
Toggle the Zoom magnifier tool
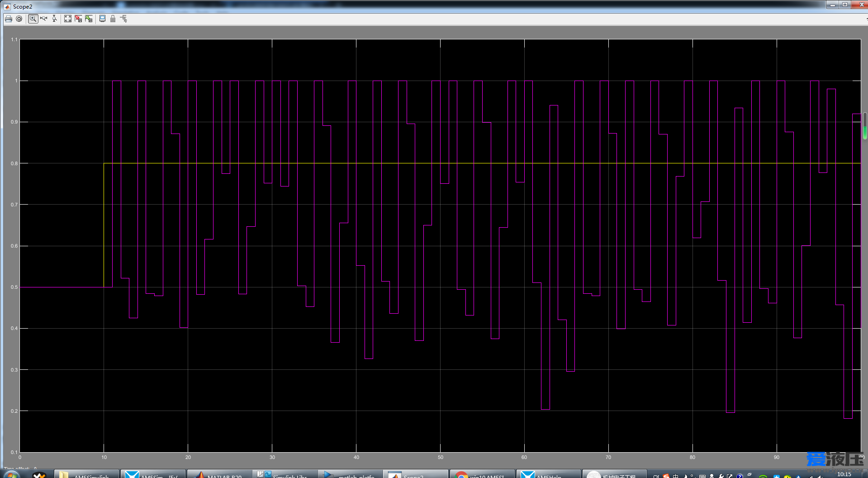(x=33, y=19)
